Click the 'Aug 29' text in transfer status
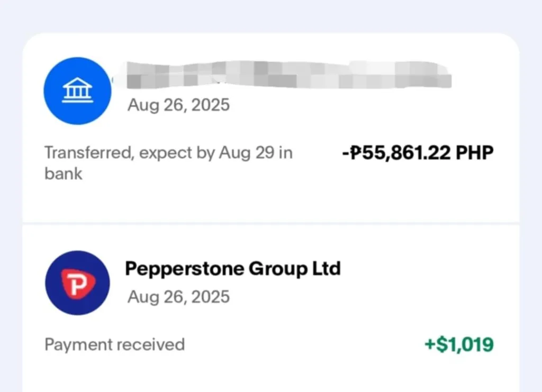The width and height of the screenshot is (542, 392). (x=255, y=153)
